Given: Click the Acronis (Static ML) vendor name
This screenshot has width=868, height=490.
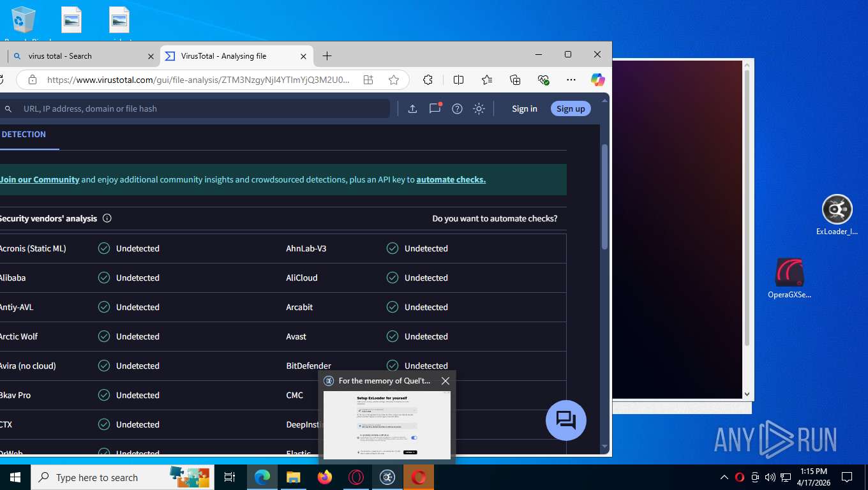Looking at the screenshot, I should pyautogui.click(x=33, y=248).
